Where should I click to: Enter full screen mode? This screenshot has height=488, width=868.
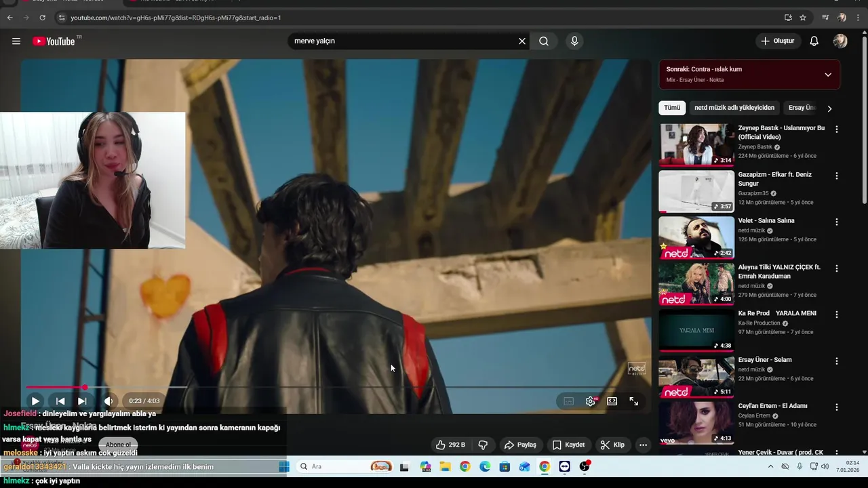pos(634,401)
